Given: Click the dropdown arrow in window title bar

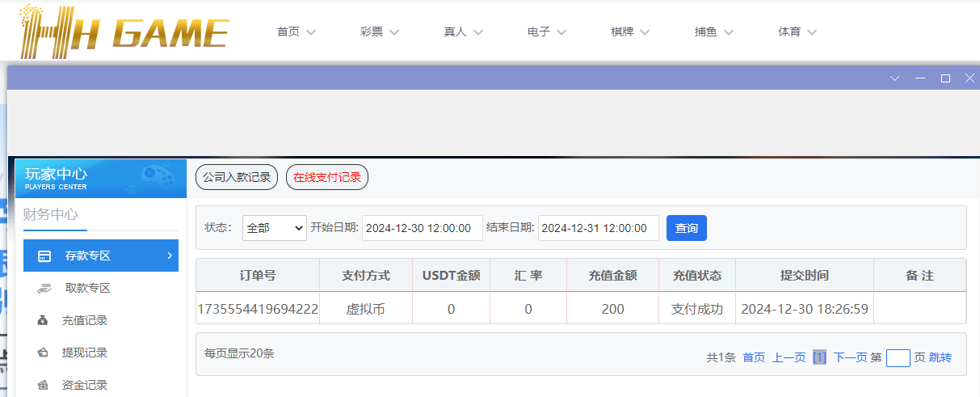Looking at the screenshot, I should 894,78.
